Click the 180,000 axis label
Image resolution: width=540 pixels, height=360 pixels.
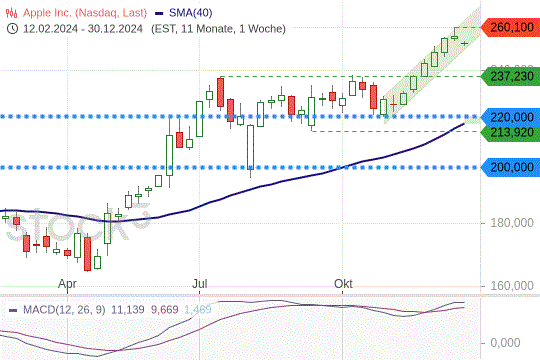point(512,223)
